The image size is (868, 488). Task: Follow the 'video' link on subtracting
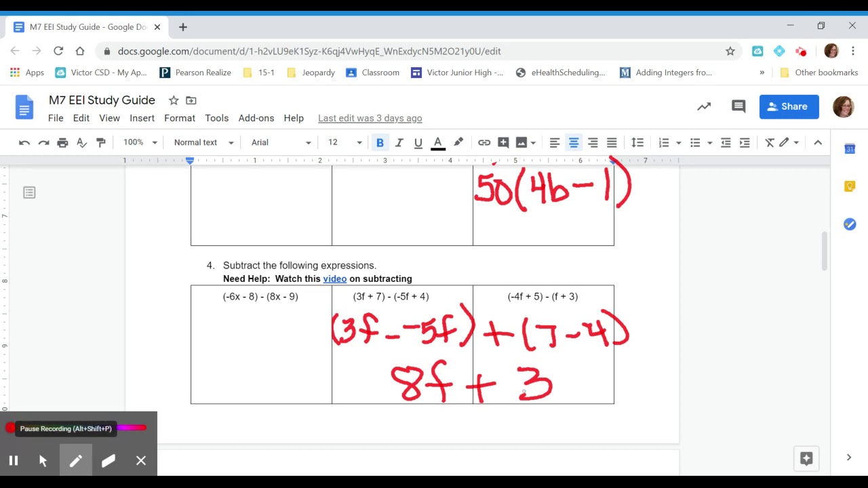tap(335, 279)
